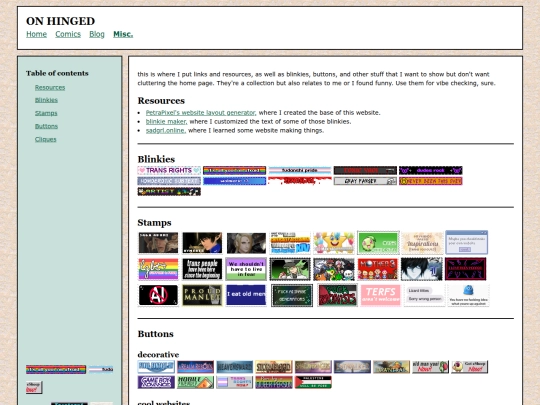The image size is (540, 405).
Task: Click the green face stamp
Action: pos(378,243)
